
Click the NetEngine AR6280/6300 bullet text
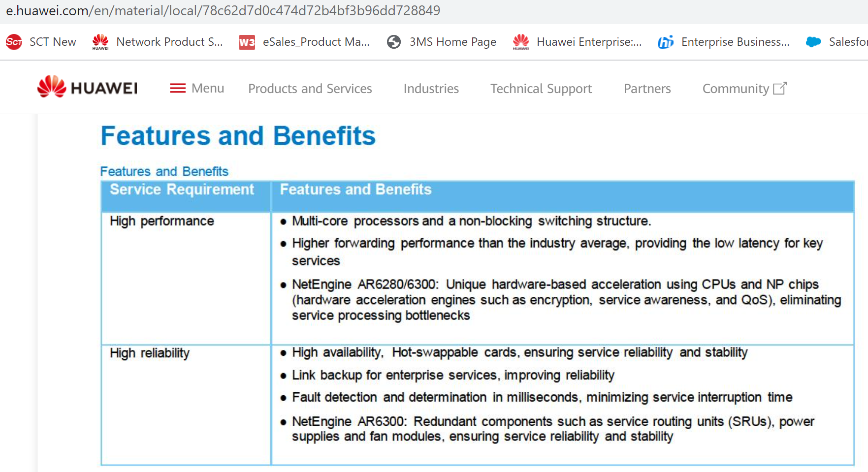coord(567,300)
